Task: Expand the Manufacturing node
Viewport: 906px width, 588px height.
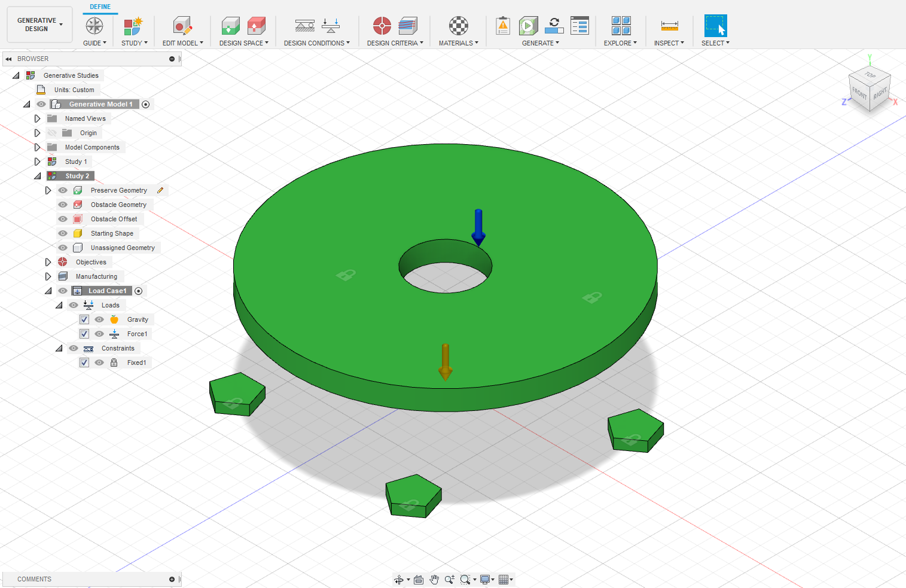Action: click(x=48, y=276)
